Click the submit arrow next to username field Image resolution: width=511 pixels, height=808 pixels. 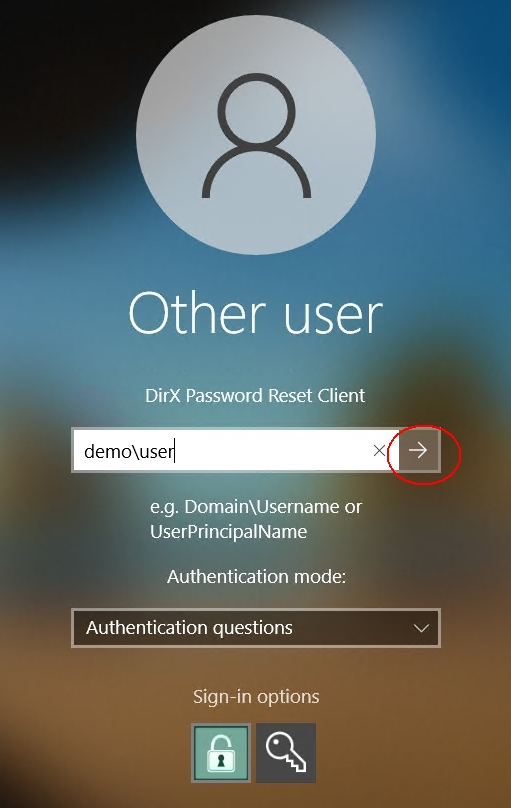pos(419,450)
